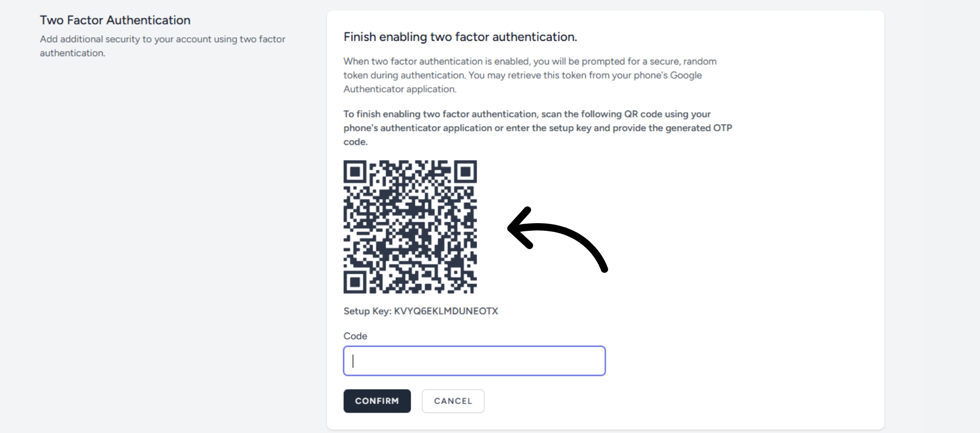
Task: Select the Setup Key text KVYQ6EKLMDUNEOTX
Action: tap(445, 311)
